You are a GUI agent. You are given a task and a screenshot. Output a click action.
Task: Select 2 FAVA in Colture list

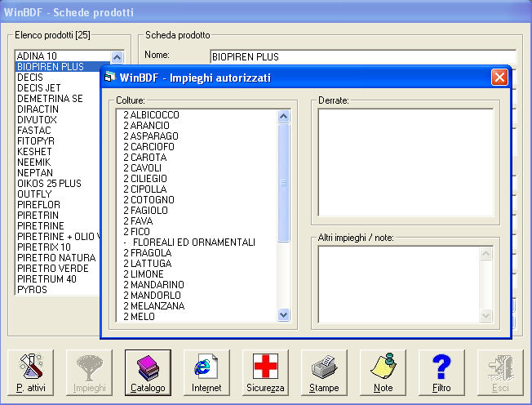click(197, 221)
